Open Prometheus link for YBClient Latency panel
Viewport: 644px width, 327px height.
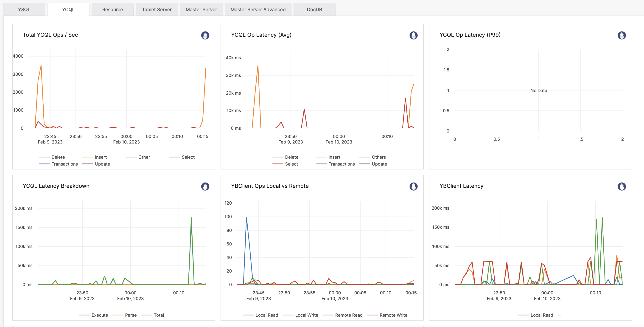622,186
